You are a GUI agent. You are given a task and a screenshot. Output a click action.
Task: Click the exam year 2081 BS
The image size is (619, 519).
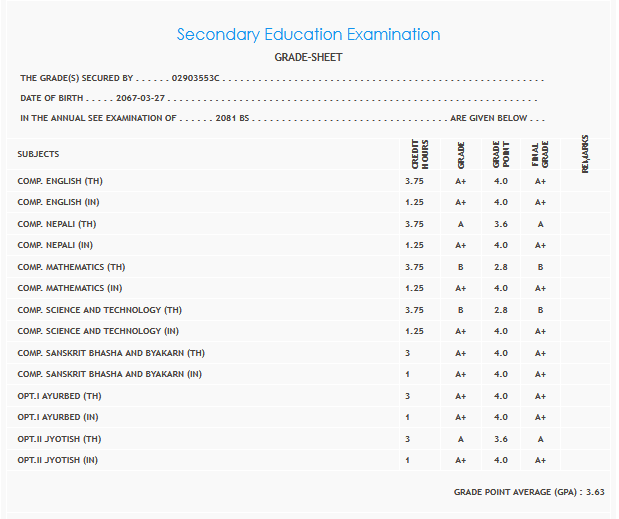231,118
